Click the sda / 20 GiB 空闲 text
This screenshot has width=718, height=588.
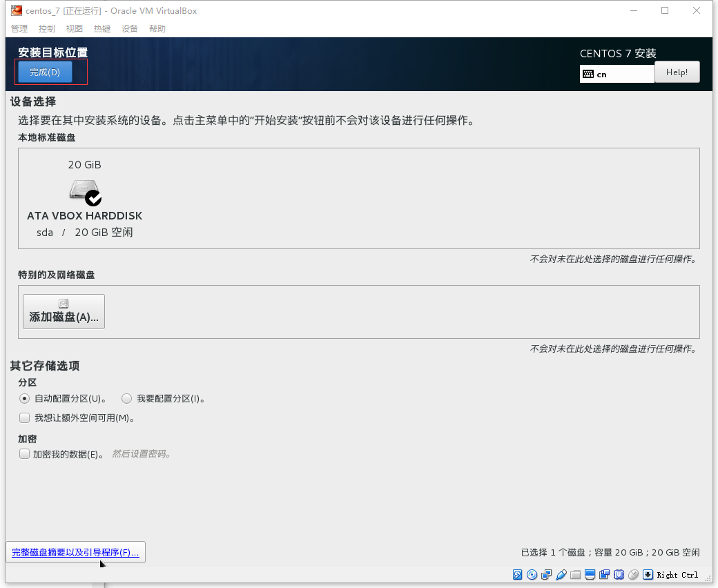point(85,233)
